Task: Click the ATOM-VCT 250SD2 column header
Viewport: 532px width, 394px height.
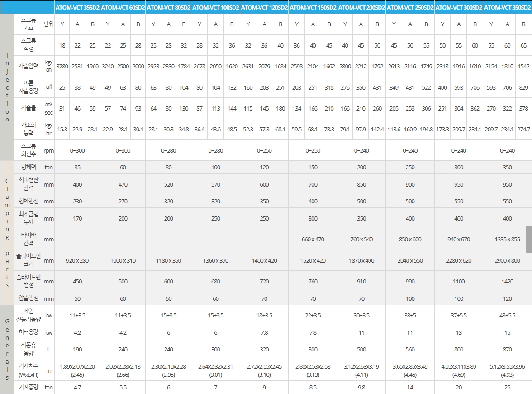Action: [410, 7]
